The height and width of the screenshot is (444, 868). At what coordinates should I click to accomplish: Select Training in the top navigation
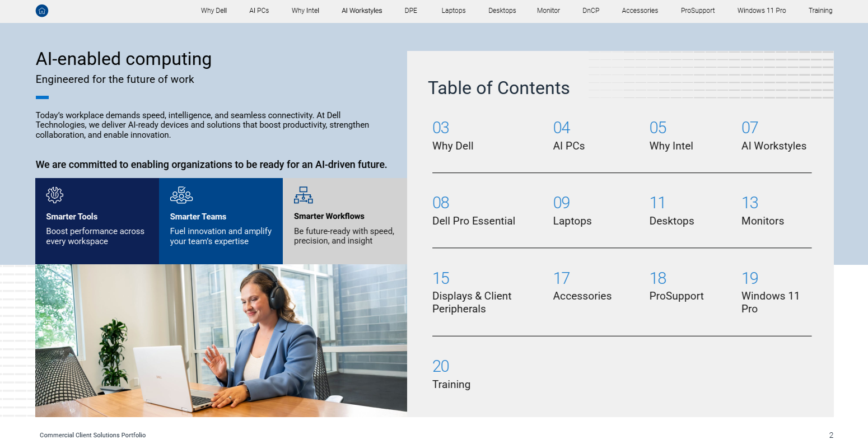tap(820, 11)
